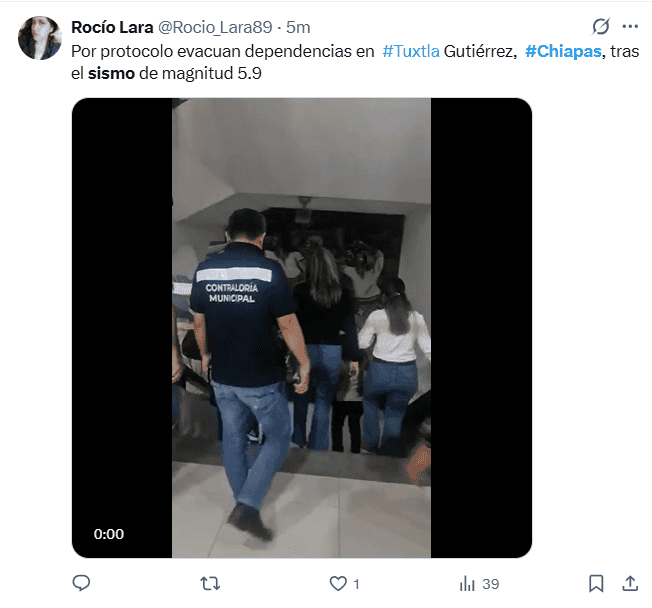Click the 0:00 video time indicator
Screen dimensions: 652x608
click(x=109, y=534)
